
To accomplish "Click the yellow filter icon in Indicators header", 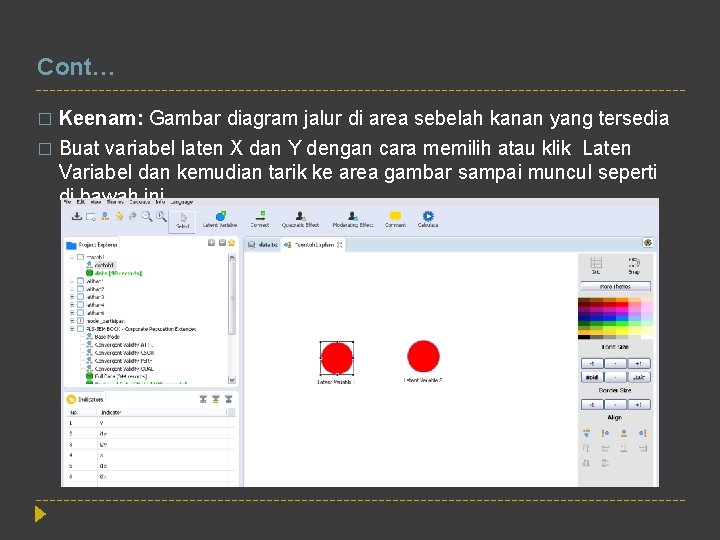I will 216,399.
